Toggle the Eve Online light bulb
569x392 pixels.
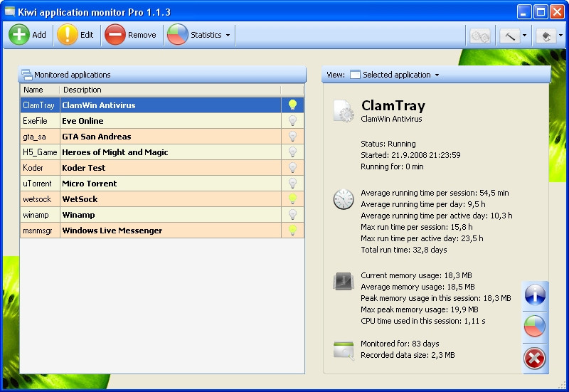click(292, 120)
